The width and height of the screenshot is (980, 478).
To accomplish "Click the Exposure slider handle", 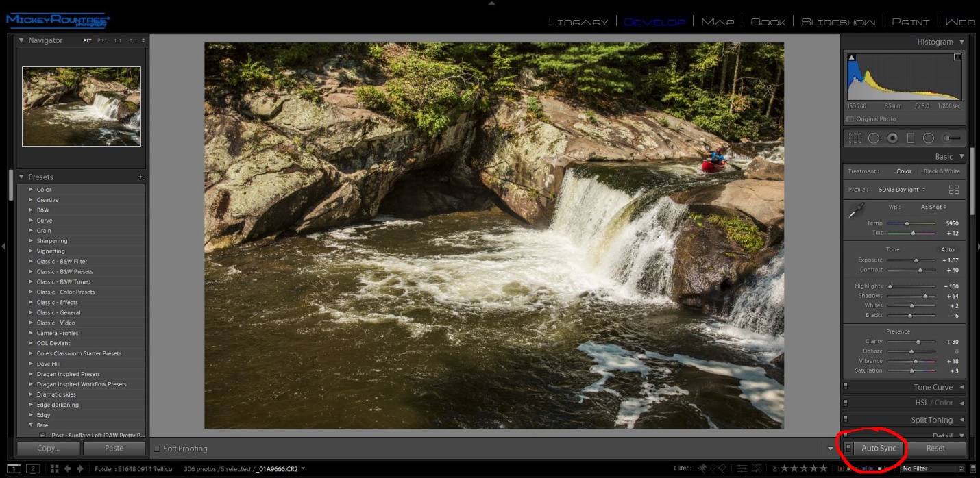I will click(916, 260).
